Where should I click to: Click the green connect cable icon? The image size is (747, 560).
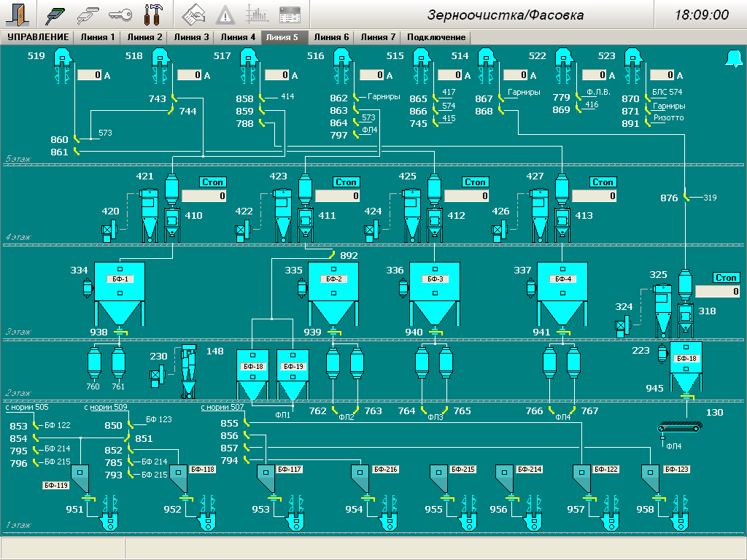click(x=56, y=14)
